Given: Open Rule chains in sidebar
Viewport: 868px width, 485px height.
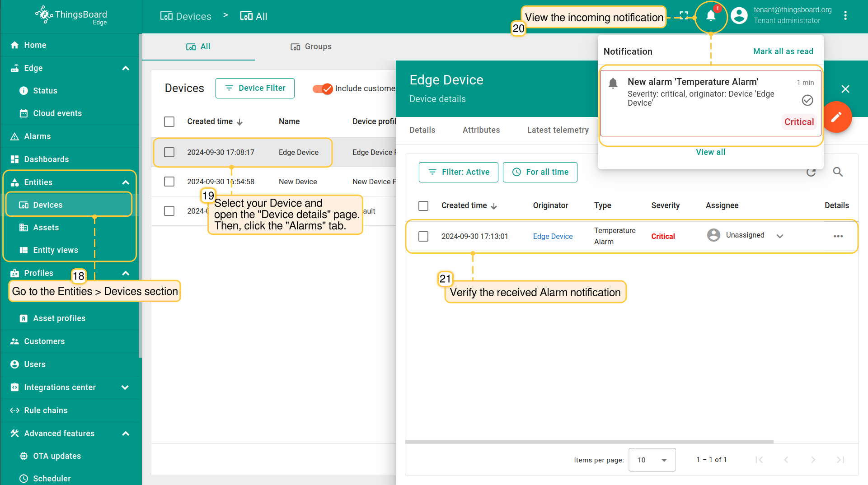Looking at the screenshot, I should click(x=46, y=410).
